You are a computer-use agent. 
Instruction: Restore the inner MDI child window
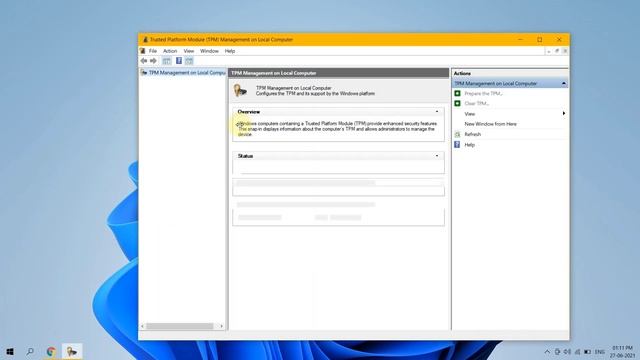557,51
